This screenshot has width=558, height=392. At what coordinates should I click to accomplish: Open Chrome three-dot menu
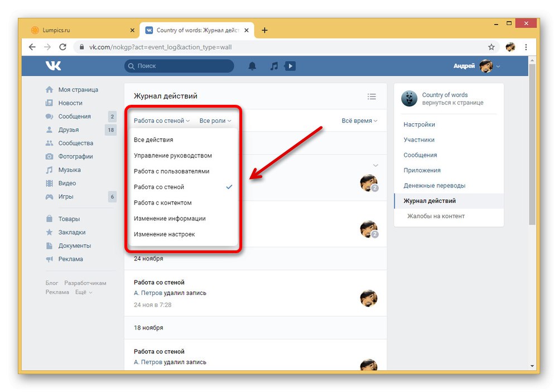tap(526, 47)
